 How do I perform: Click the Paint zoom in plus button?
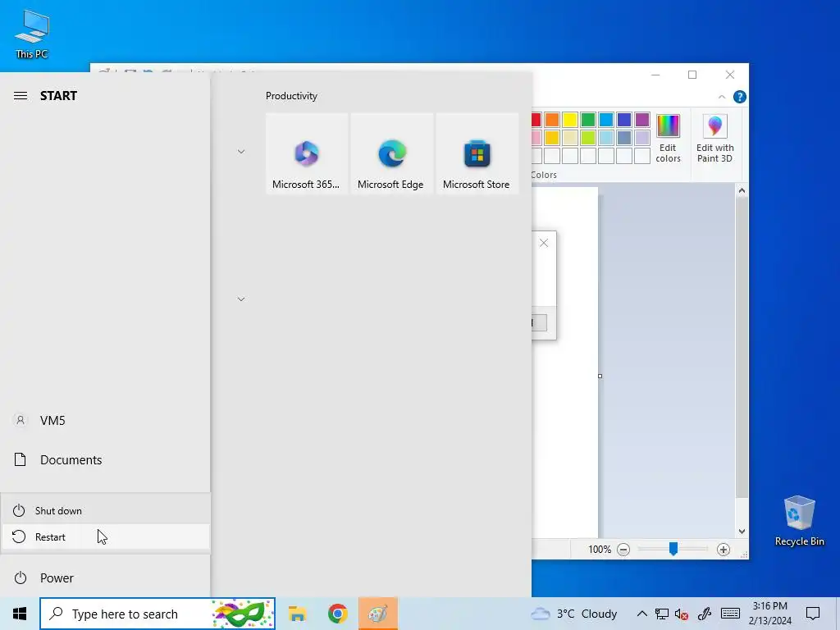724,549
